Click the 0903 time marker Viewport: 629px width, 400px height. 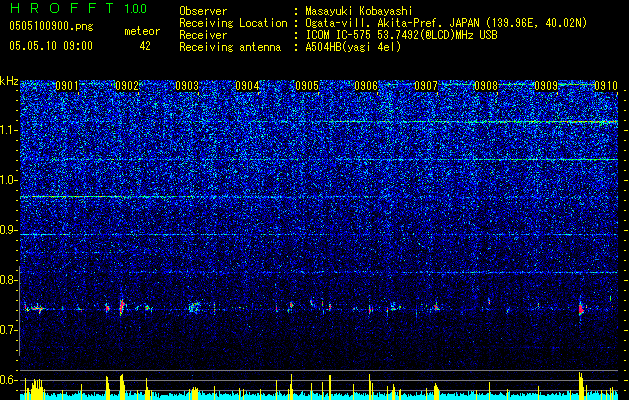pos(187,86)
